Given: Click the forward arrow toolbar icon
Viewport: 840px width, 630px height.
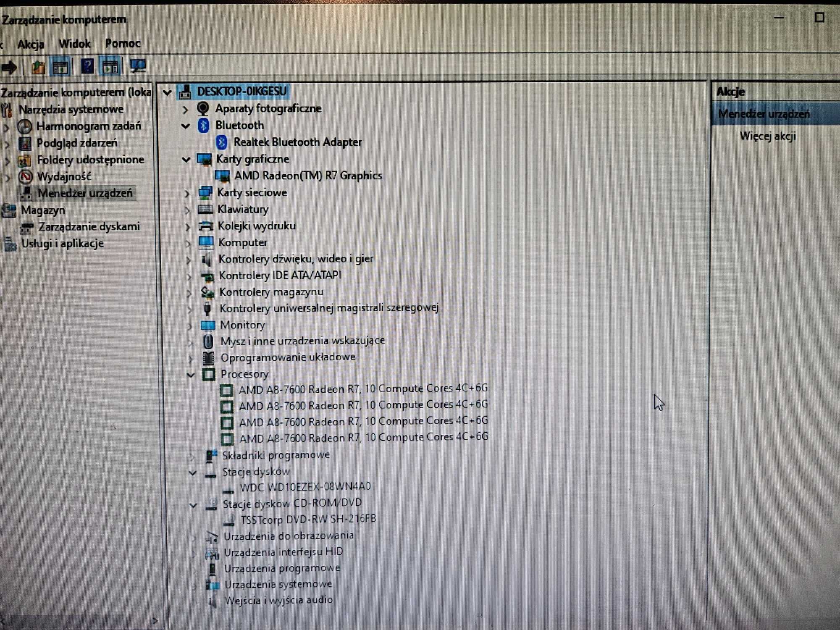Looking at the screenshot, I should pos(10,67).
